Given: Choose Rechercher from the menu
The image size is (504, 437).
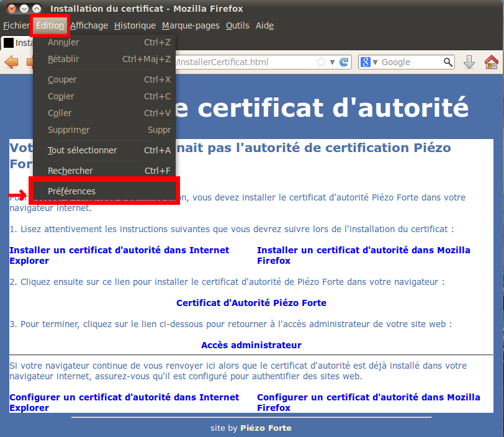Looking at the screenshot, I should (x=104, y=171).
